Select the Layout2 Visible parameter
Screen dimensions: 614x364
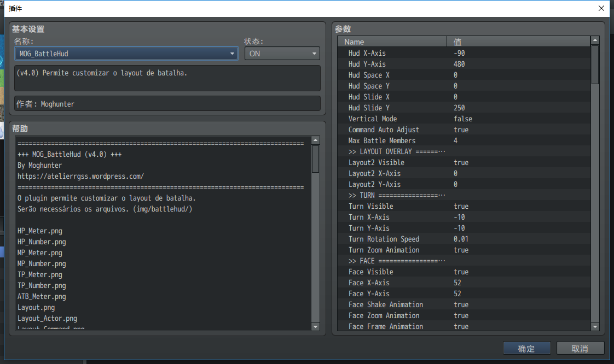(x=464, y=163)
